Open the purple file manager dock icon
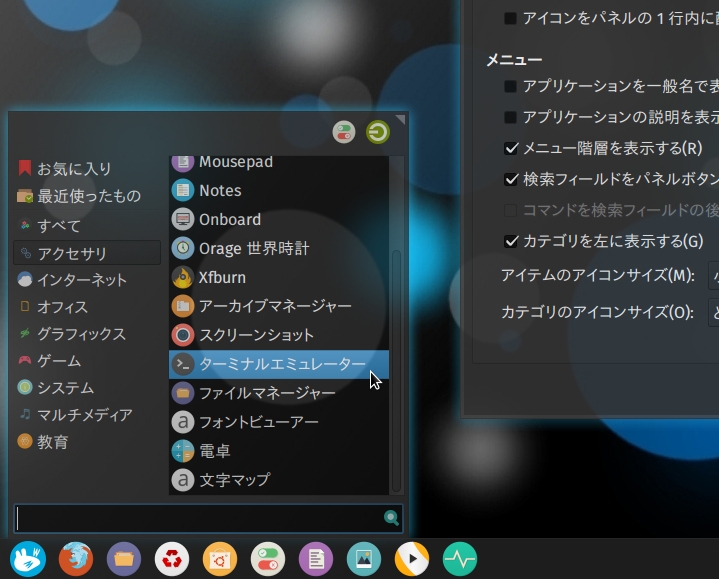Viewport: 719px width, 579px height. [x=124, y=559]
